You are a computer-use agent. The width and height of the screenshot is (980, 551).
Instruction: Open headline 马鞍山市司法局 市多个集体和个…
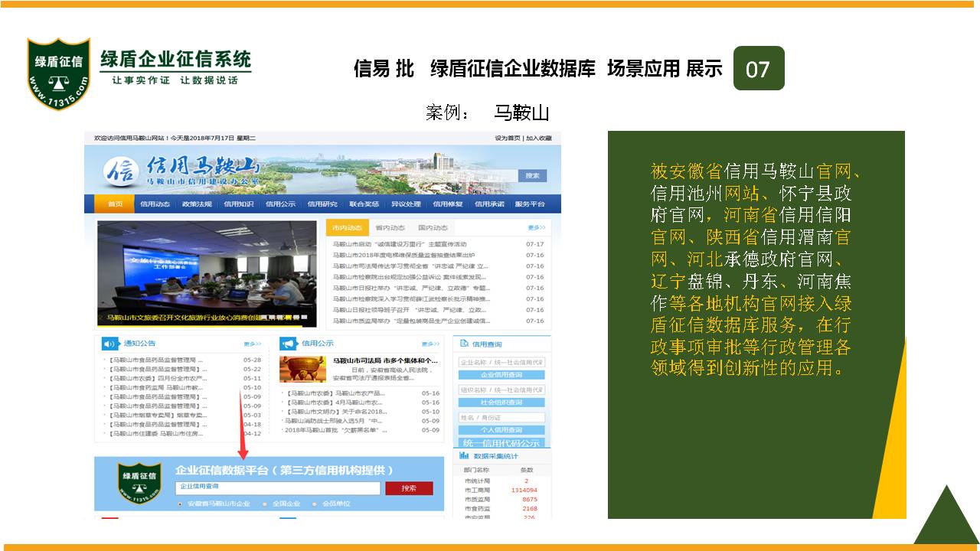click(x=385, y=360)
